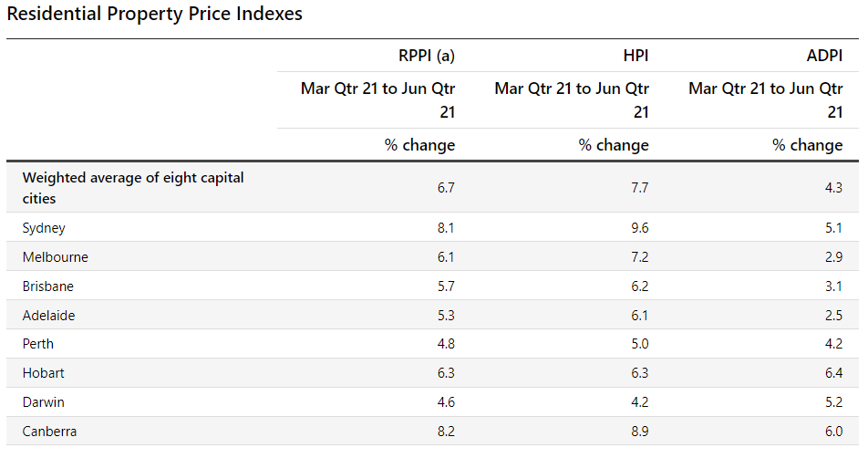This screenshot has width=868, height=458.
Task: Select the Perth row label
Action: pos(38,344)
